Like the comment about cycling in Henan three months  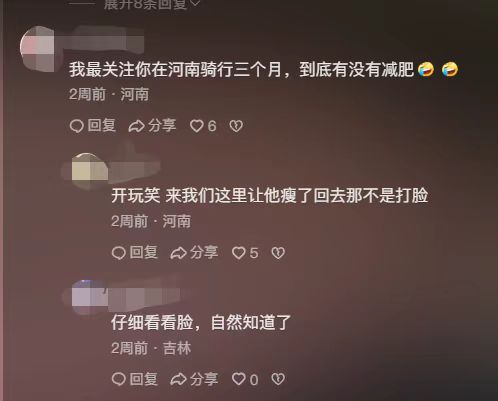[x=203, y=126]
